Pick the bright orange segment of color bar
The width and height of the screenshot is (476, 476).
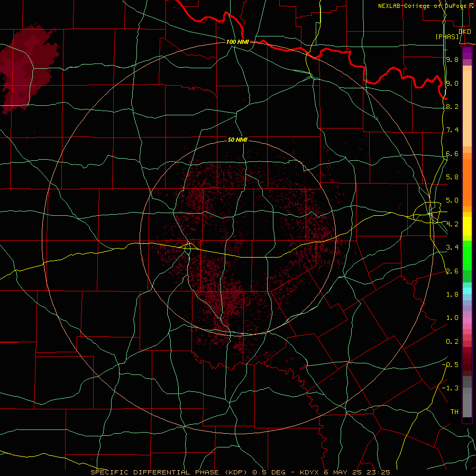pyautogui.click(x=467, y=182)
